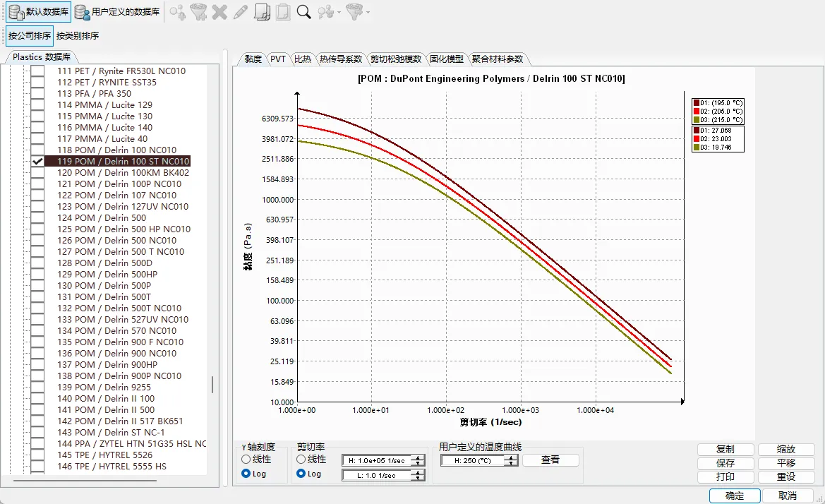Click the clipboard paste toolbar icon
Image resolution: width=825 pixels, height=504 pixels.
pyautogui.click(x=282, y=11)
